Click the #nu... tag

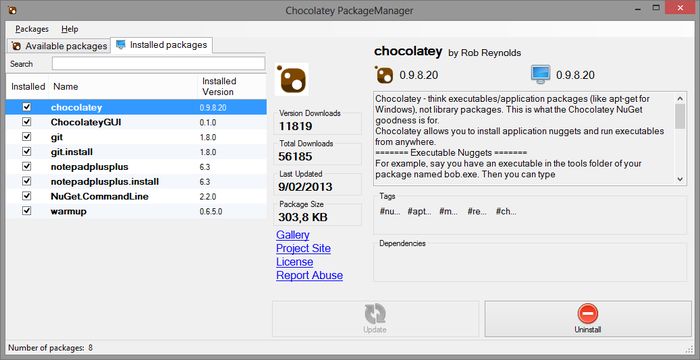point(390,211)
